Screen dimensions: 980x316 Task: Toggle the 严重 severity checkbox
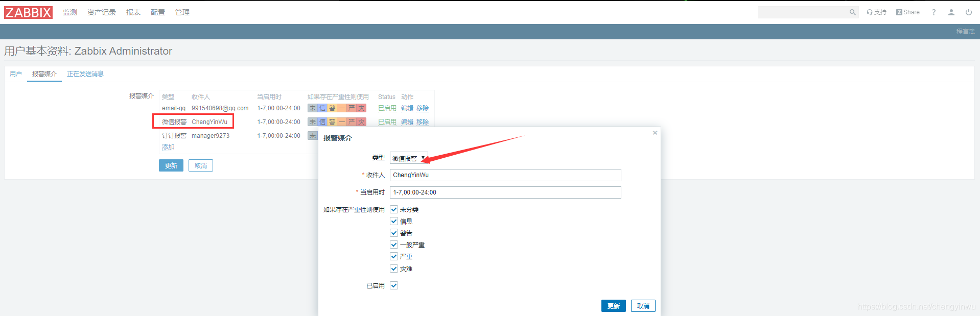click(x=394, y=256)
